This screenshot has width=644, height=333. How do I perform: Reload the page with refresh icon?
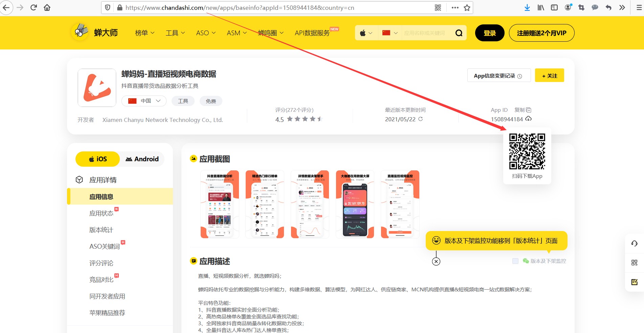[34, 7]
